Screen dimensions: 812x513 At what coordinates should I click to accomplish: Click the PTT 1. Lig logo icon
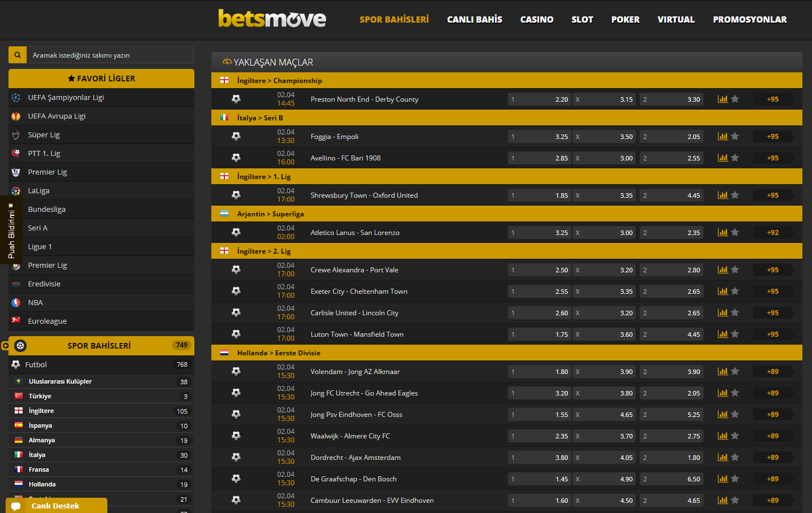16,153
